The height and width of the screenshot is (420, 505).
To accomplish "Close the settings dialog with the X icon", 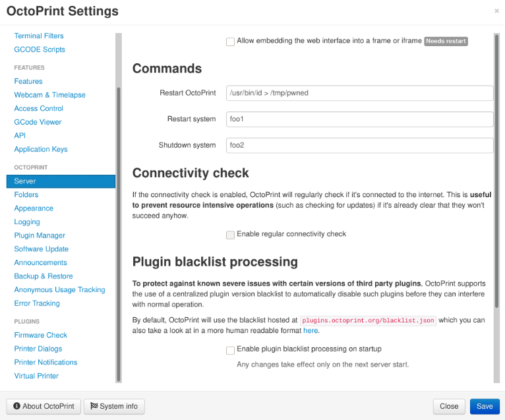I will pos(496,11).
